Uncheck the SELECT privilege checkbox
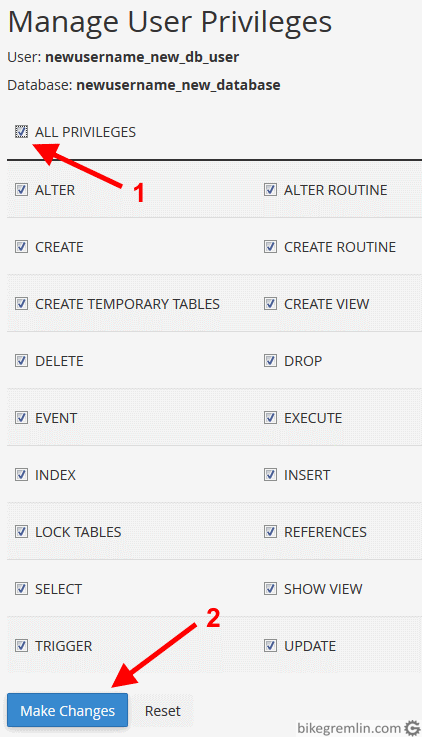Viewport: 422px width, 737px height. [x=21, y=588]
